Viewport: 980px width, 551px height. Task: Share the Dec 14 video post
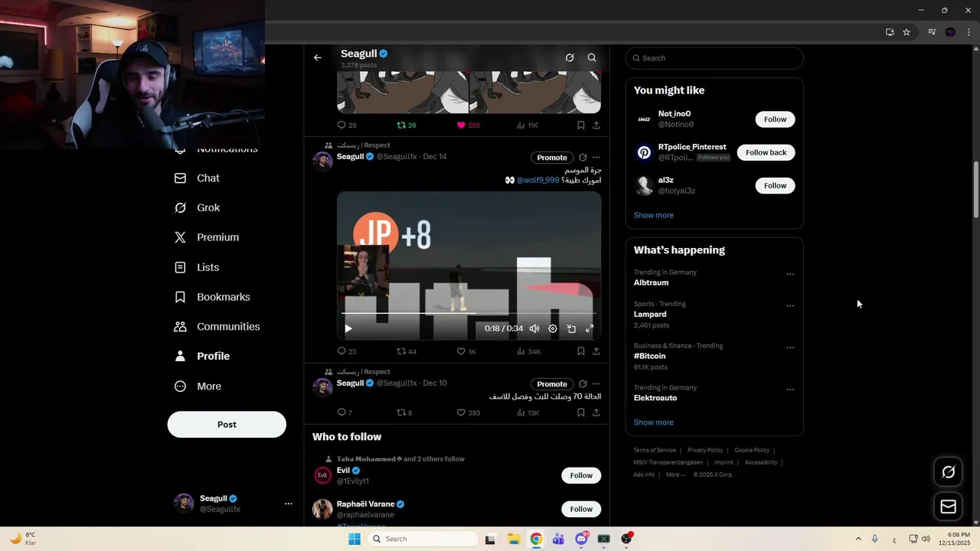596,351
